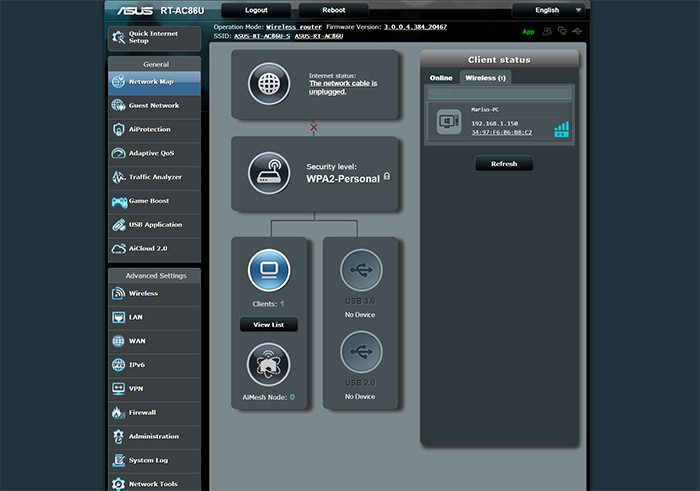
Task: Open Administration gear icon
Action: [x=118, y=437]
